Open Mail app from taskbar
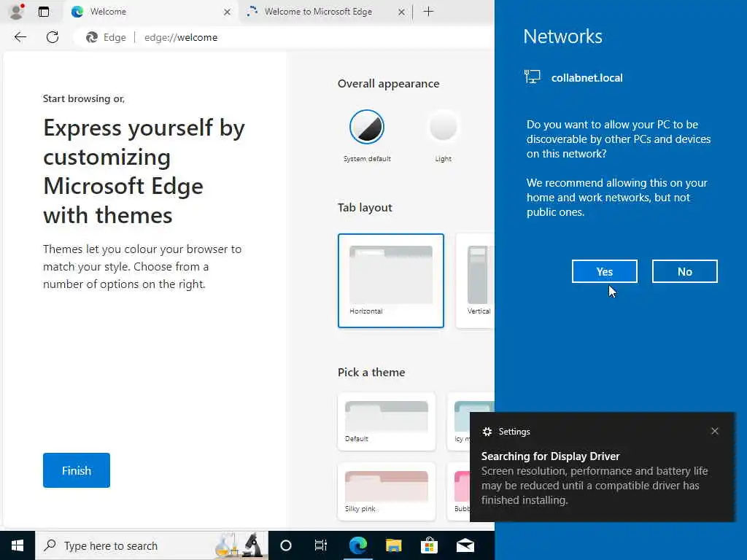This screenshot has width=747, height=560. 465,545
